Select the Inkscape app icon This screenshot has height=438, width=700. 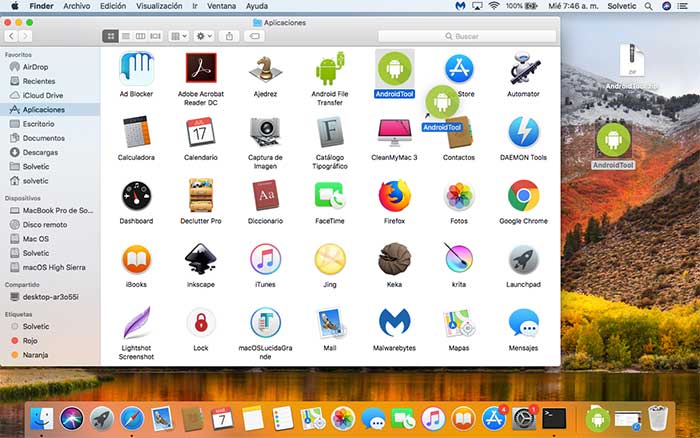click(x=201, y=259)
